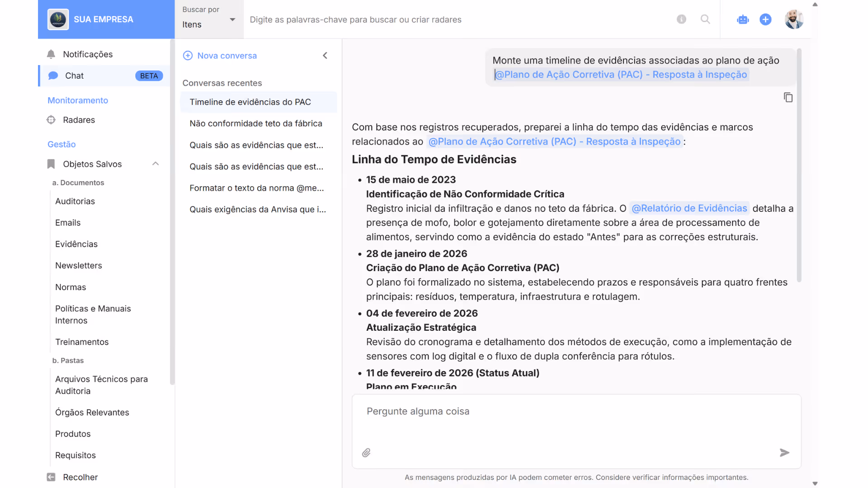
Task: Click the paperclip attachment icon
Action: (x=366, y=453)
